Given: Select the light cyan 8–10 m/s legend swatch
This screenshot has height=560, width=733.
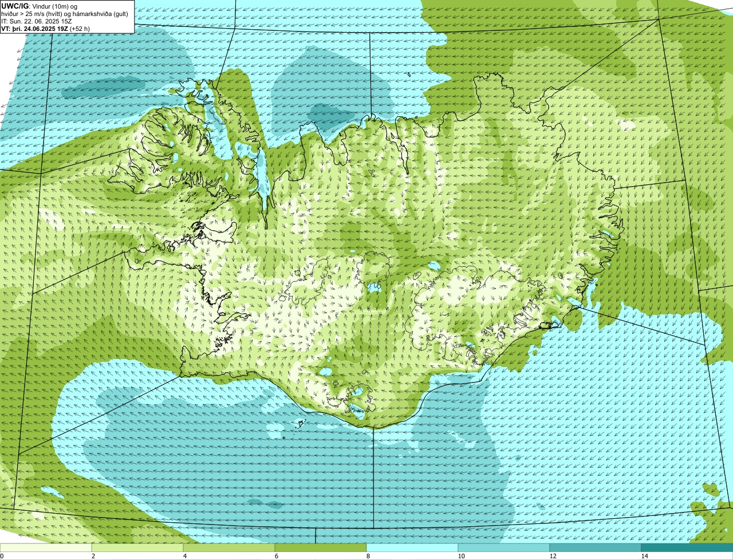Looking at the screenshot, I should coord(412,547).
